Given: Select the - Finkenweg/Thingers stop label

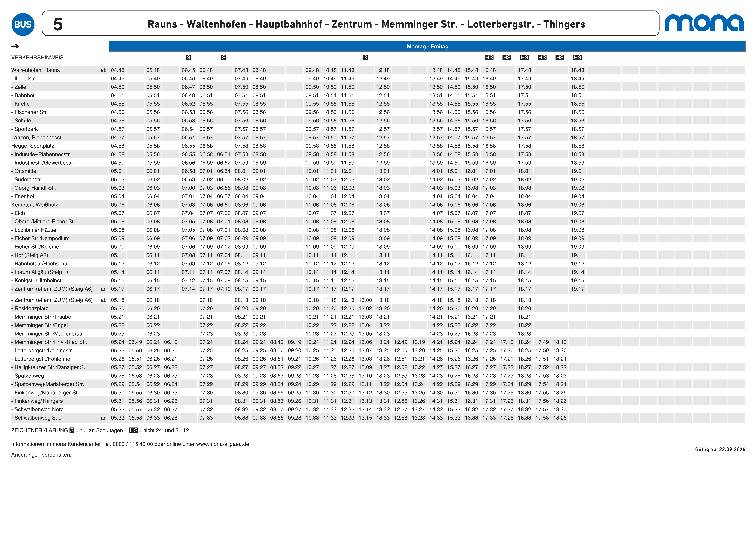Looking at the screenshot, I should pyautogui.click(x=37, y=401).
